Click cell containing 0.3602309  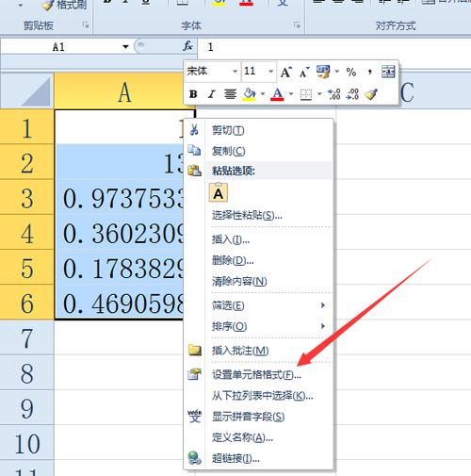pos(119,232)
